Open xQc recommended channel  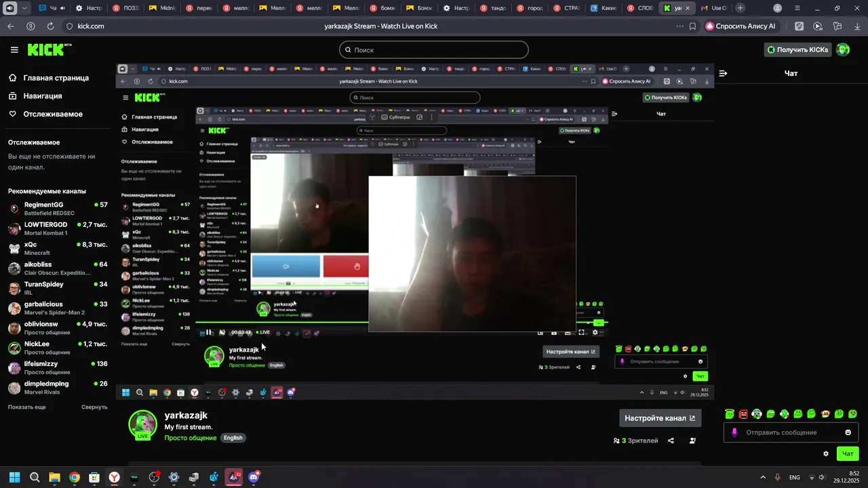click(58, 248)
